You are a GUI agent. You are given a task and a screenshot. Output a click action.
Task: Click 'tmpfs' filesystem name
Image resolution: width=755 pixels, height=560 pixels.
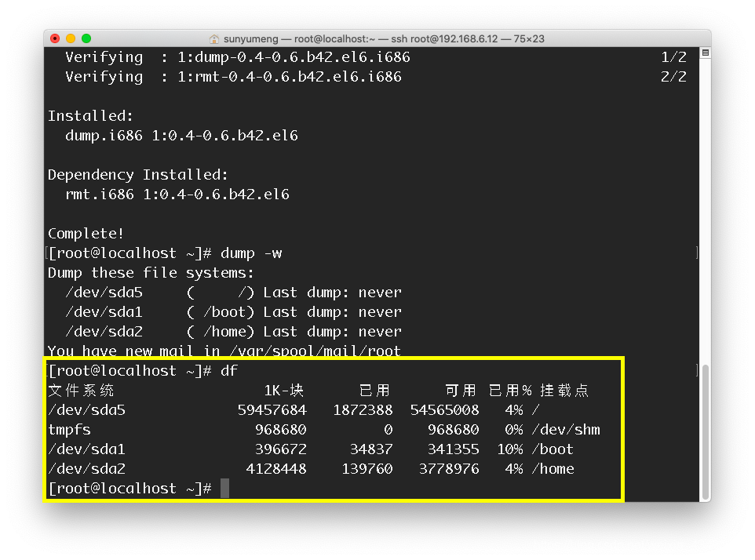click(x=69, y=430)
